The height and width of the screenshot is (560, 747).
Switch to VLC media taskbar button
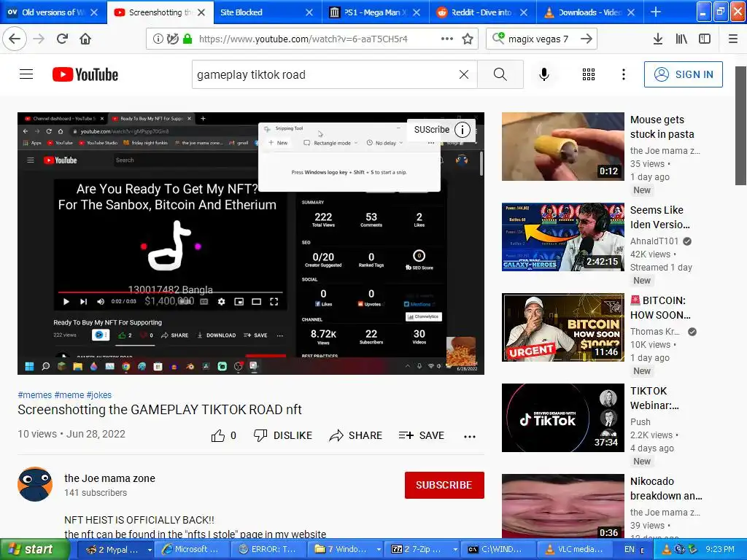tap(573, 549)
